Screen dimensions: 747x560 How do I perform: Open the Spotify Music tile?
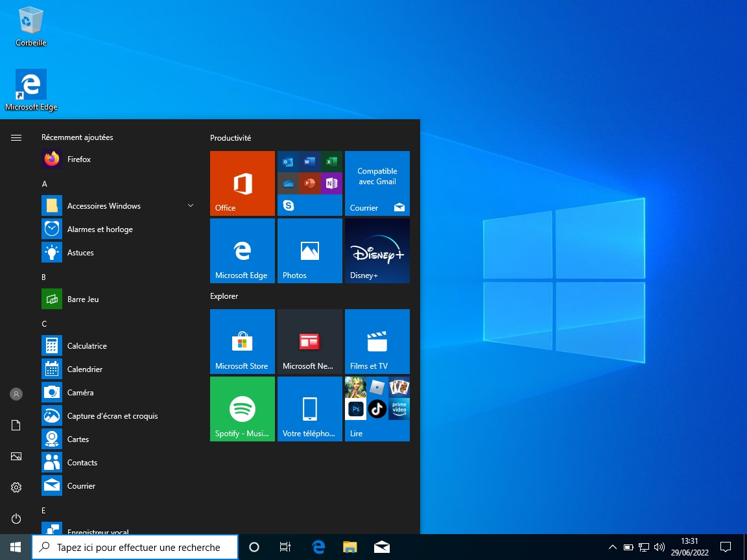point(243,409)
